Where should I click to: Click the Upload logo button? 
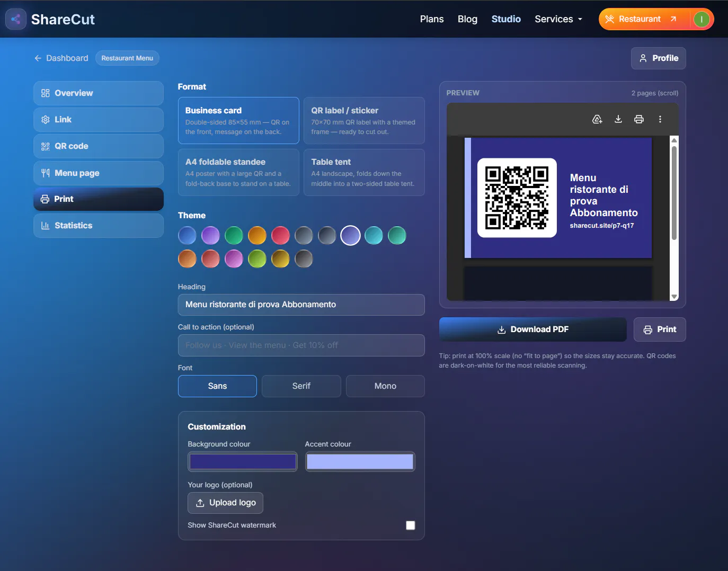(x=226, y=503)
